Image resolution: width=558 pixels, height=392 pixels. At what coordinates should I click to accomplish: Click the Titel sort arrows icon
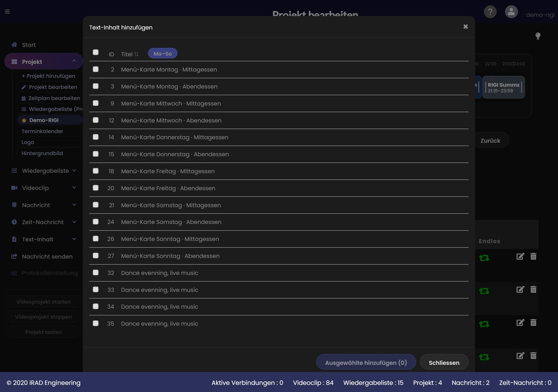136,54
